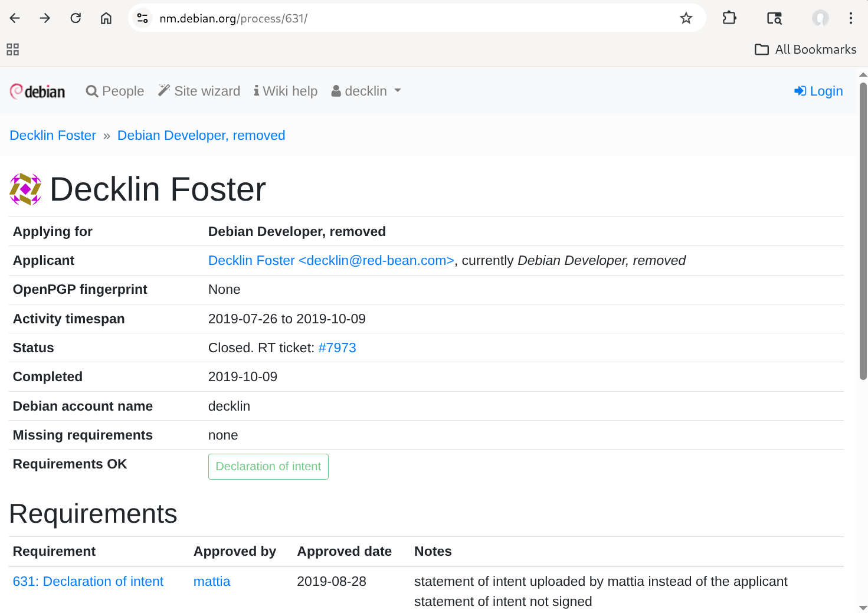Open Wiki help in navbar
This screenshot has width=868, height=613.
tap(286, 91)
